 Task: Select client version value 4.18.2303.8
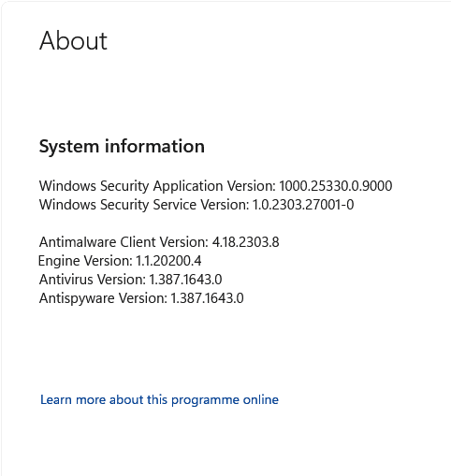[246, 242]
